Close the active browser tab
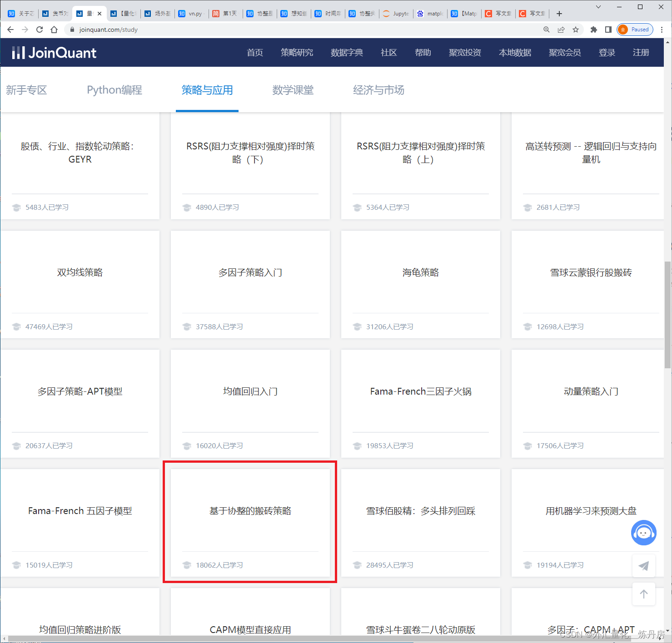672x643 pixels. point(100,14)
